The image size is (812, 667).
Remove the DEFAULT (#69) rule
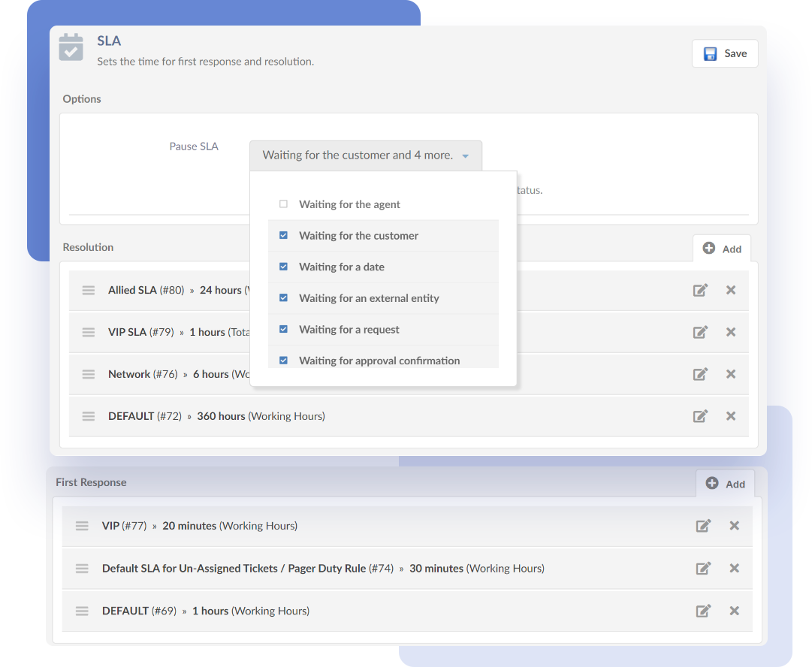click(x=734, y=611)
